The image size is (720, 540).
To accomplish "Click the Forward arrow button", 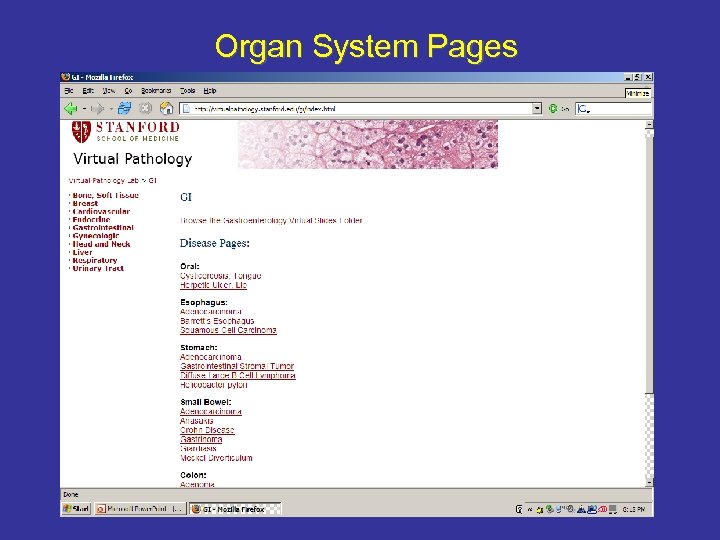I will point(97,109).
